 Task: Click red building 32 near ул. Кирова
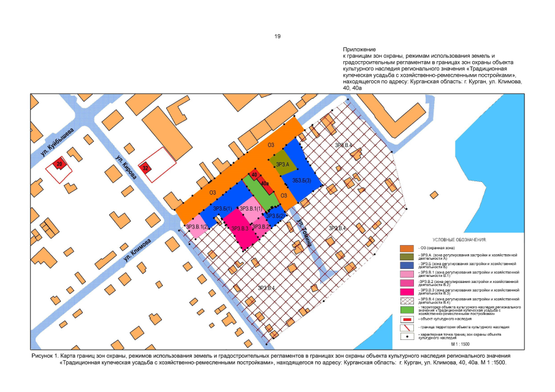(x=145, y=167)
